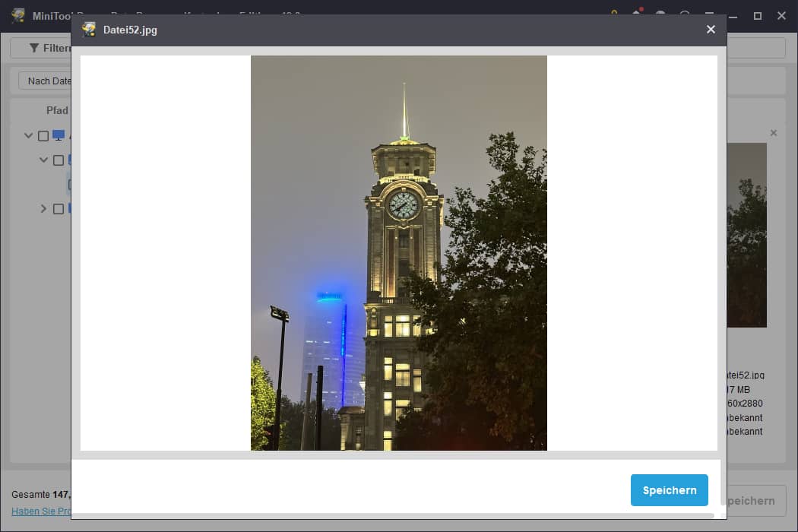Click the clock tower preview image
798x532 pixels.
click(398, 253)
